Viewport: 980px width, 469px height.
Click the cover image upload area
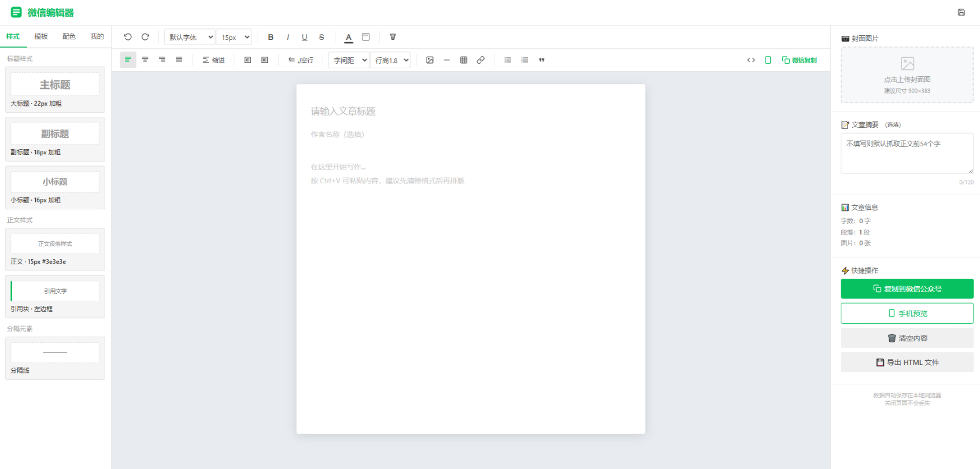point(907,75)
